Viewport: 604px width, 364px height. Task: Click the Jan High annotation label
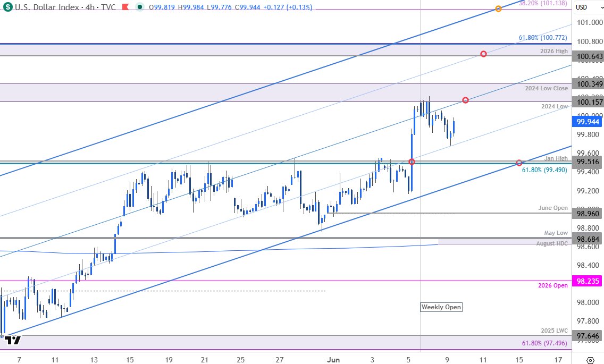(x=556, y=158)
